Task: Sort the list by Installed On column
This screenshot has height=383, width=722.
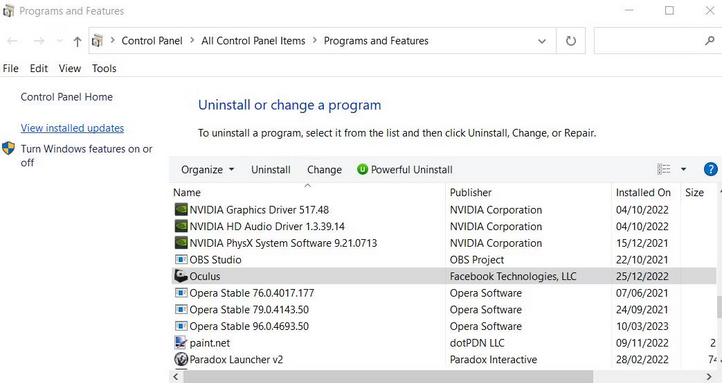Action: (x=646, y=192)
